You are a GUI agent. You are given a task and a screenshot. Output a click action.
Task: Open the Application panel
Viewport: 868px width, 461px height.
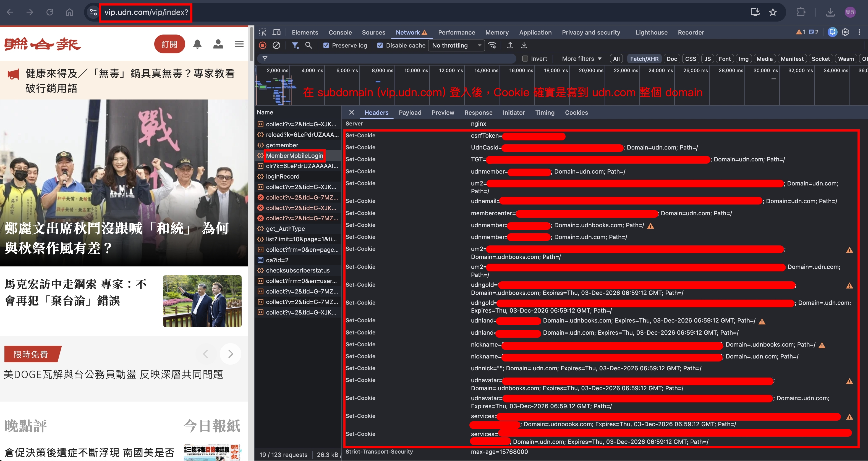coord(535,32)
